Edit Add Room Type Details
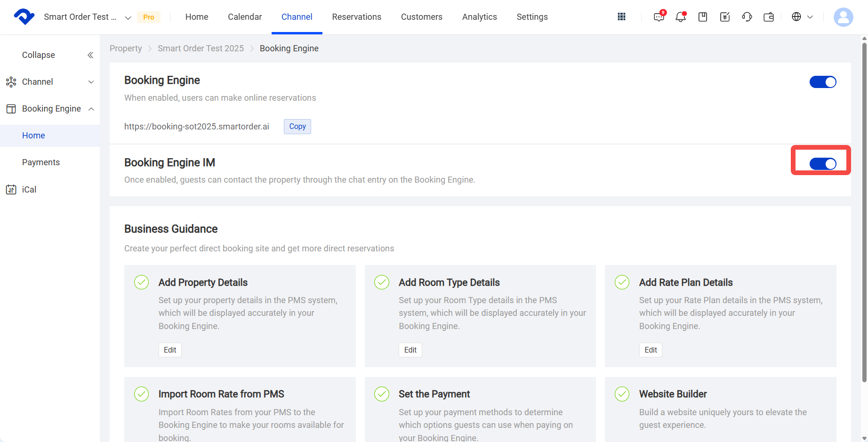The height and width of the screenshot is (442, 868). [x=410, y=350]
